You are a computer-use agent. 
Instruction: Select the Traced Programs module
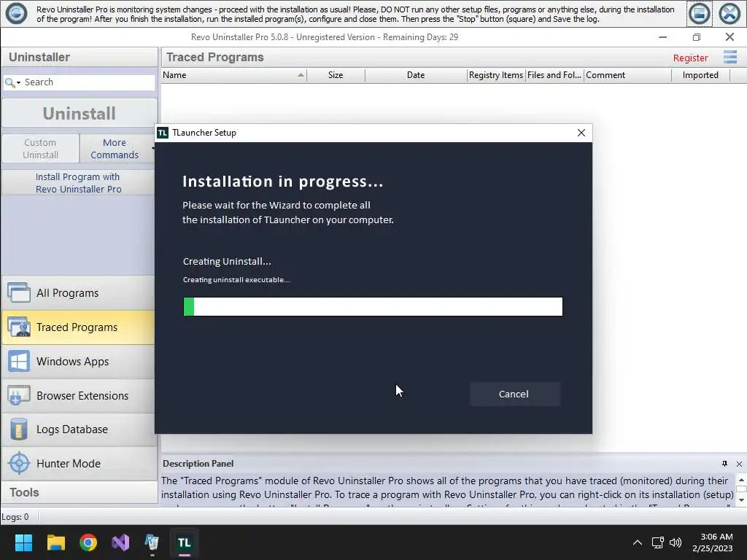pos(79,327)
